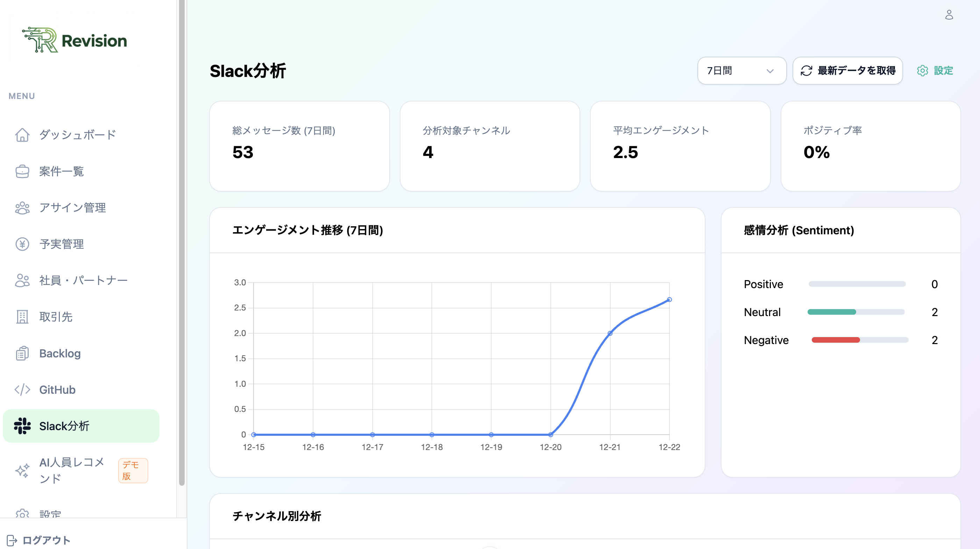Image resolution: width=980 pixels, height=549 pixels.
Task: Click the Negative sentiment red bar
Action: coord(829,340)
